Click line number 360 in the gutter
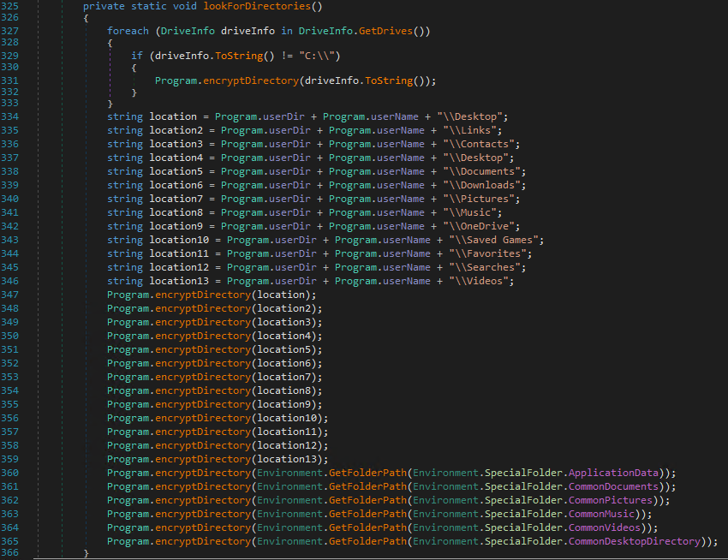The image size is (728, 560). (x=9, y=473)
